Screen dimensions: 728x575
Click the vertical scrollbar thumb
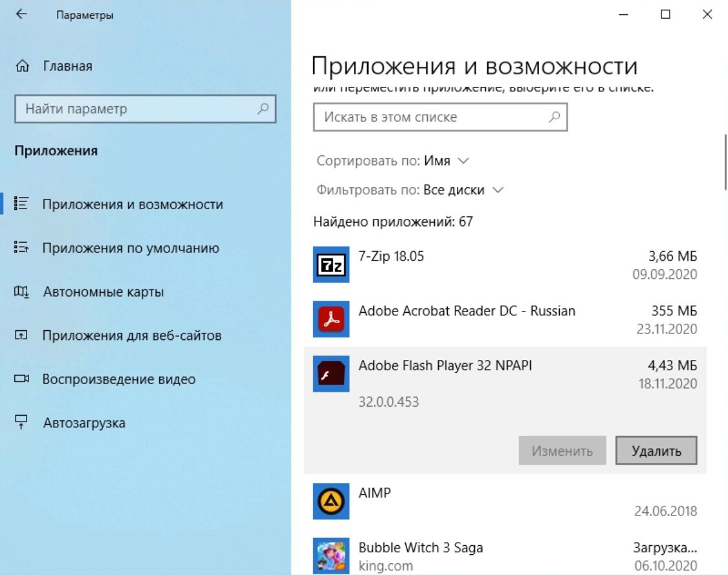pyautogui.click(x=725, y=162)
